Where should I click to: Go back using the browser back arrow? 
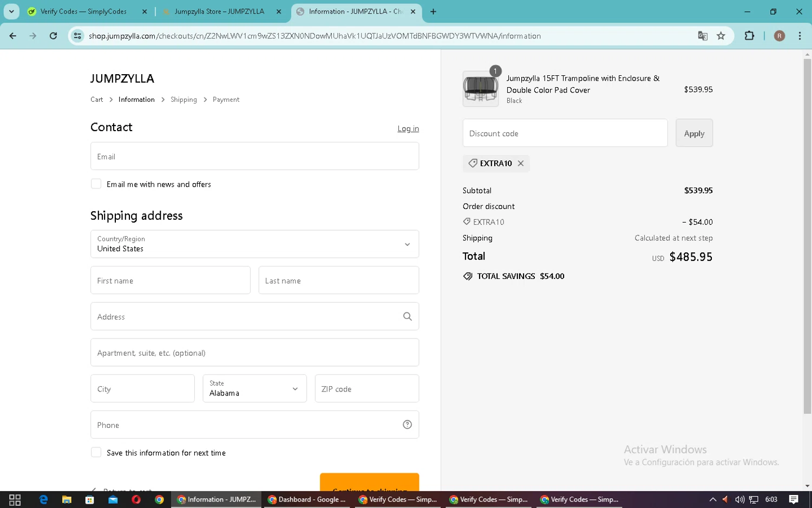tap(13, 36)
